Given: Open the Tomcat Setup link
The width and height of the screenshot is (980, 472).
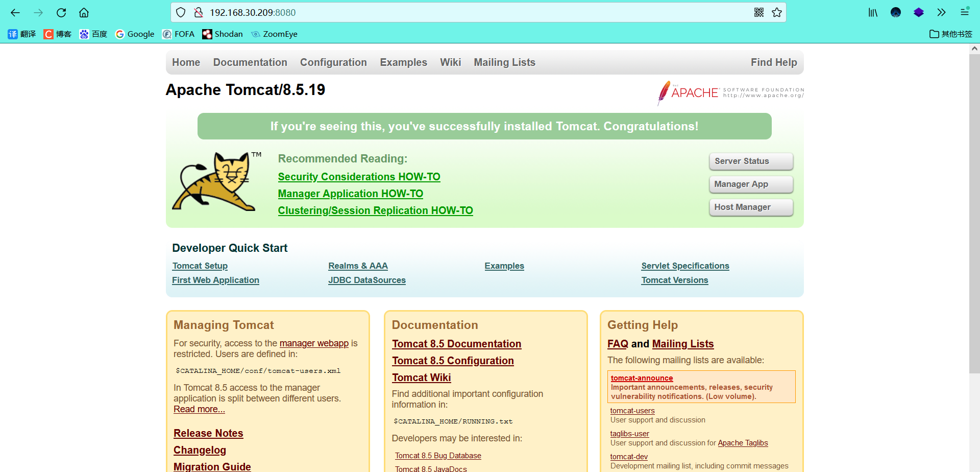Looking at the screenshot, I should pyautogui.click(x=200, y=266).
